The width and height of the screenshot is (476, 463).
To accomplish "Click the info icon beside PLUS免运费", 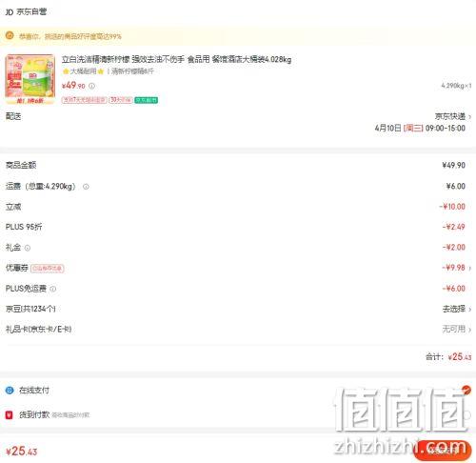I will pyautogui.click(x=53, y=289).
